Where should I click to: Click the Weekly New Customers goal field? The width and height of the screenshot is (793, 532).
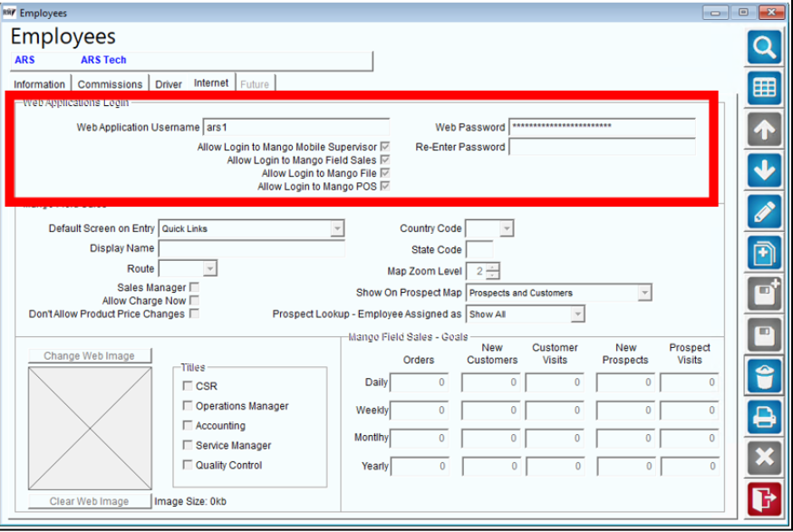click(490, 411)
